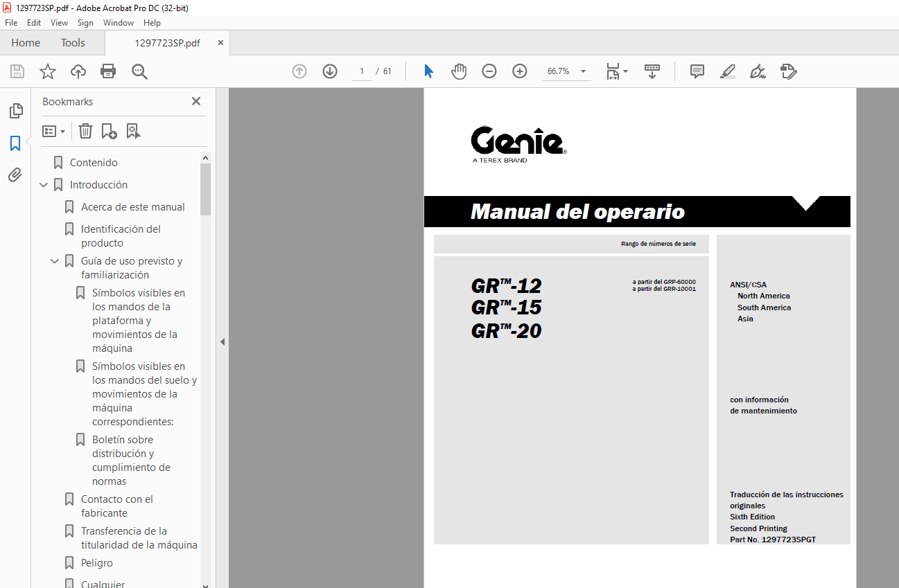The height and width of the screenshot is (588, 899).
Task: Jump to Contacto con el fabricante bookmark
Action: coord(116,506)
